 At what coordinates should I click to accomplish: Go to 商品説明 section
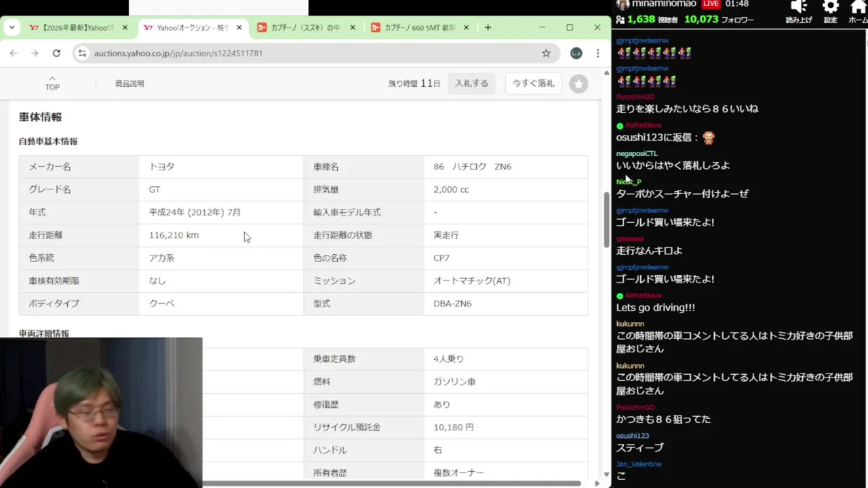point(130,83)
